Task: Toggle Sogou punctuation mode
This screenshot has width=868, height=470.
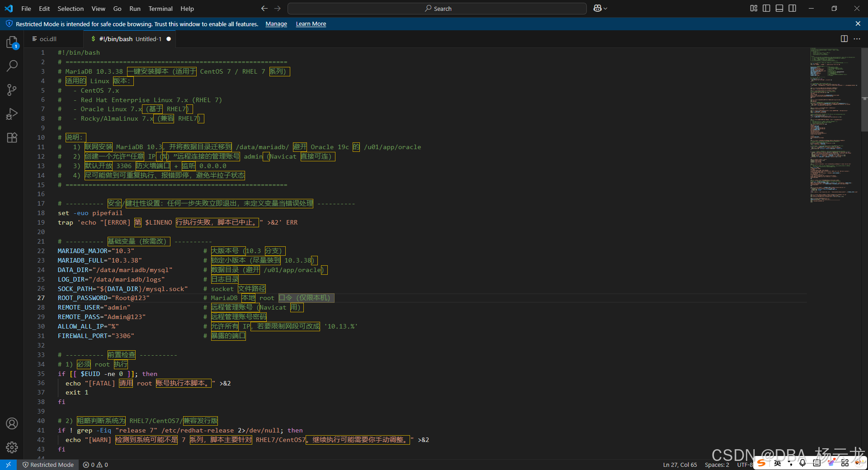Action: pos(790,463)
